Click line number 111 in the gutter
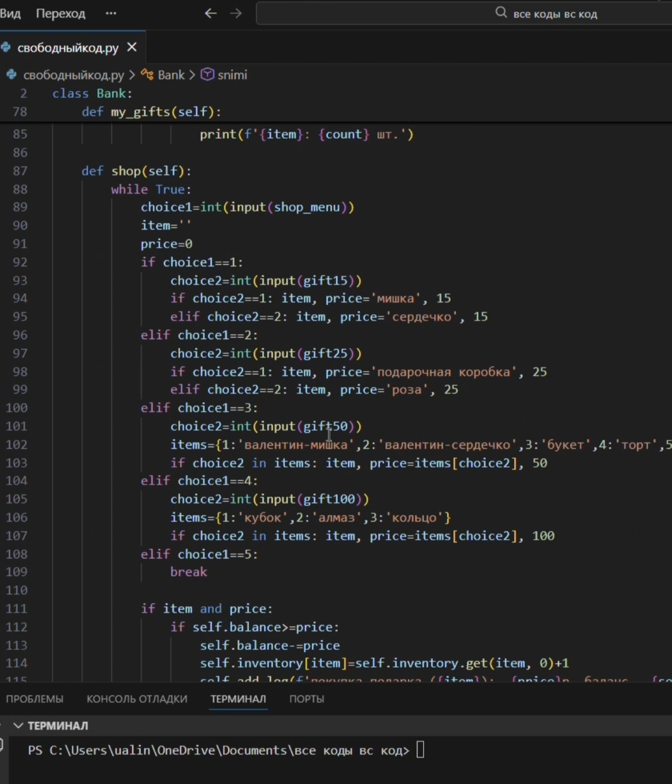The image size is (672, 784). click(x=17, y=608)
